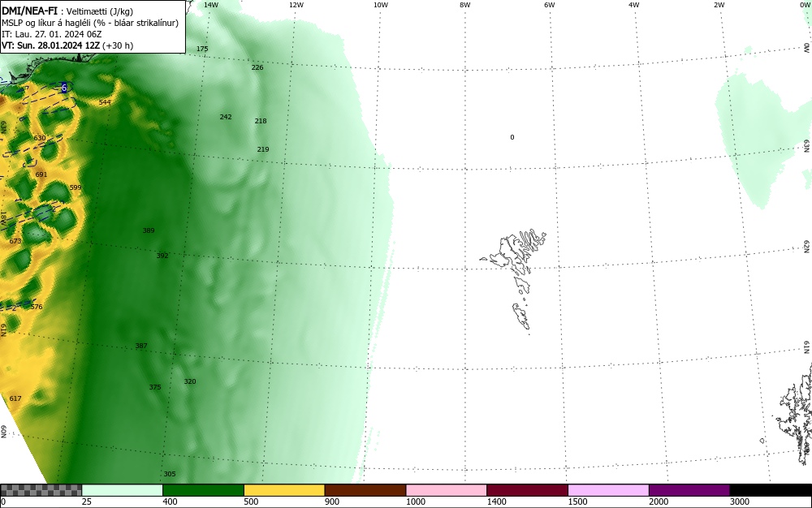Click the CAPE value 387 on the map
Screen dimensions: 812x508
pyautogui.click(x=141, y=346)
